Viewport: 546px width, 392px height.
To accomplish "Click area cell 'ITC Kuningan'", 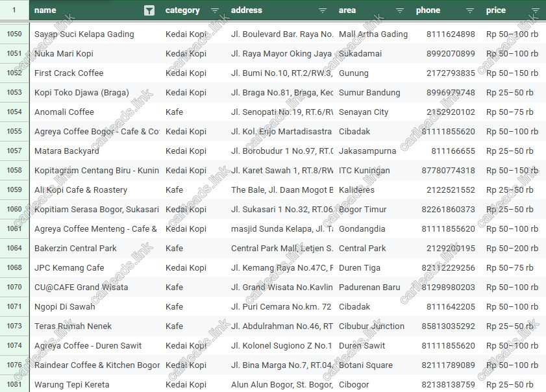I will click(x=372, y=171).
